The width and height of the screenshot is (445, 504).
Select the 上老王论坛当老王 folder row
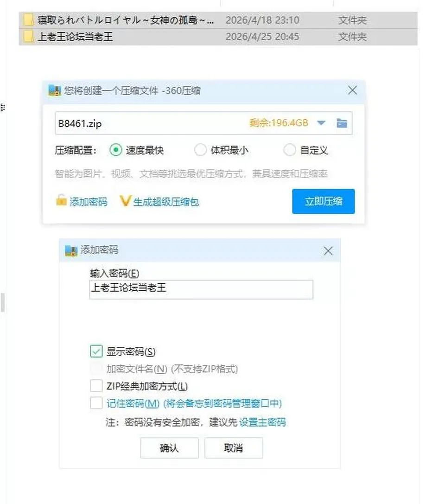pyautogui.click(x=218, y=37)
